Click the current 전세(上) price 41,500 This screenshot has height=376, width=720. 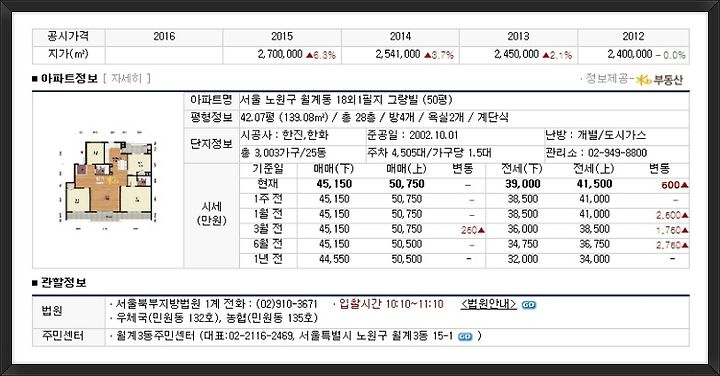(595, 185)
